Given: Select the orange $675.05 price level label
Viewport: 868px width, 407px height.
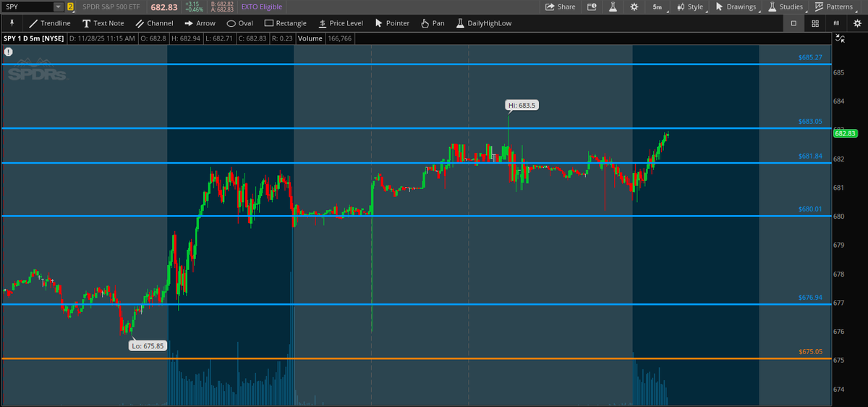Looking at the screenshot, I should click(x=810, y=351).
